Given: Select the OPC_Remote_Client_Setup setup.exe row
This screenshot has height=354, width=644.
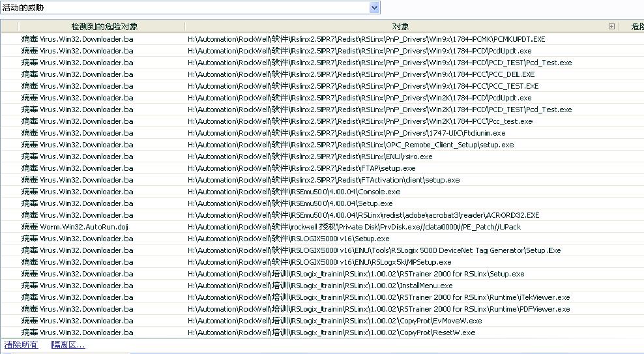Looking at the screenshot, I should click(322, 145).
